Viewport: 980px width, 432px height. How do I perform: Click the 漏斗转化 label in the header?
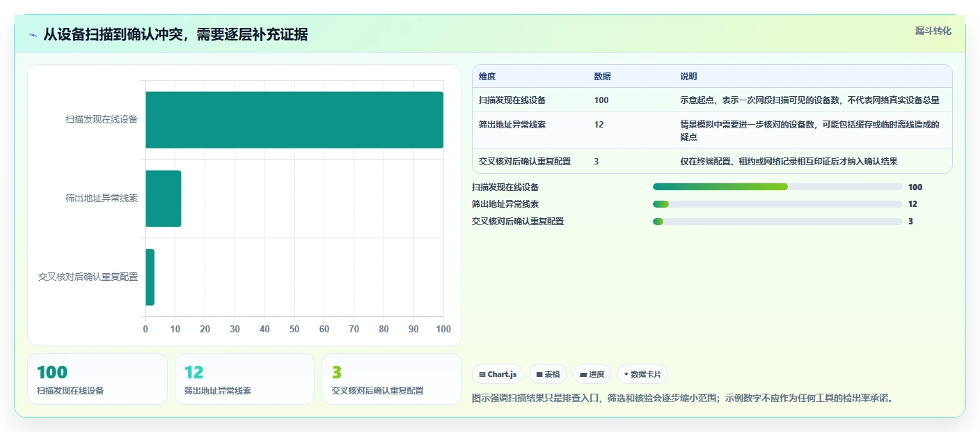coord(933,31)
